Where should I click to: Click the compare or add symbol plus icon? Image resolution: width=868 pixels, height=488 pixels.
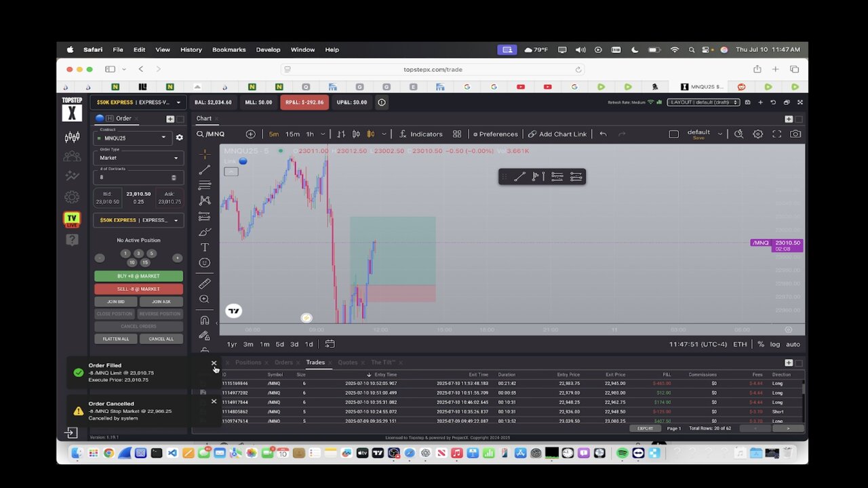[x=250, y=134]
